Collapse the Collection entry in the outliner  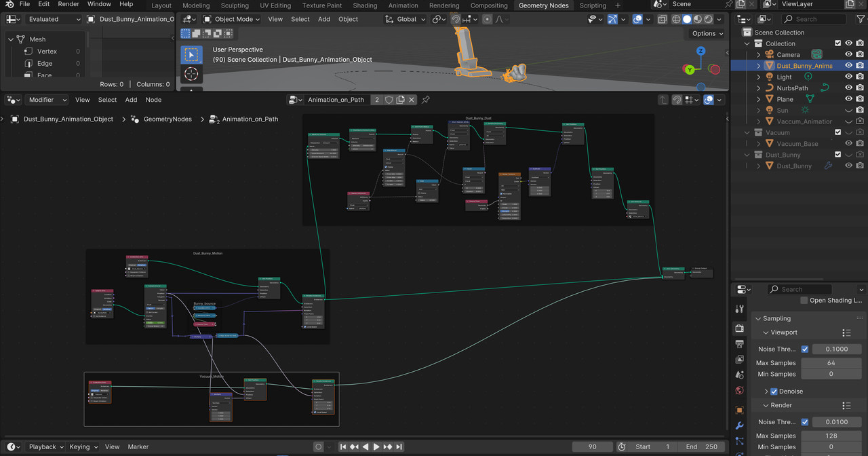click(747, 43)
